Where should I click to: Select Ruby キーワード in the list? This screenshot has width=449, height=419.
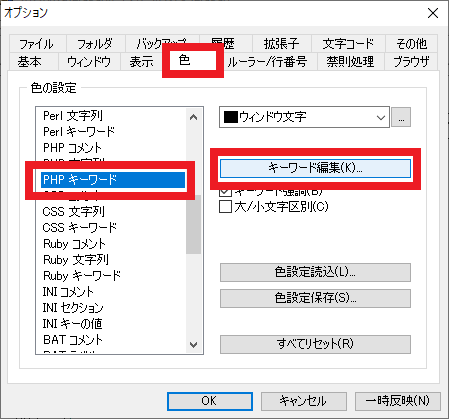click(82, 276)
